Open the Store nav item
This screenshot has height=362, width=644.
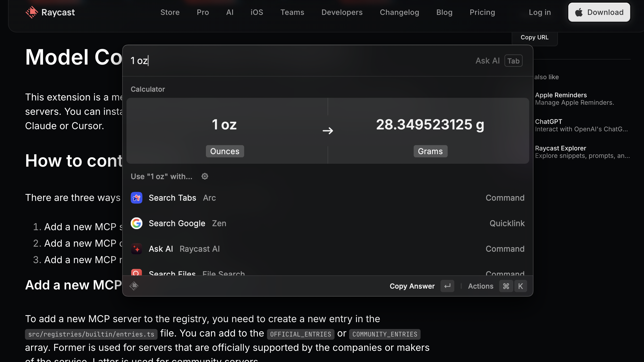click(x=170, y=12)
